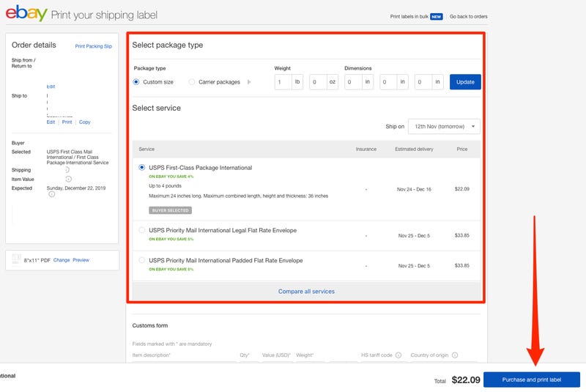Select Priority Mail International Legal Flat Rate Envelope
The image size is (586, 392).
141,230
